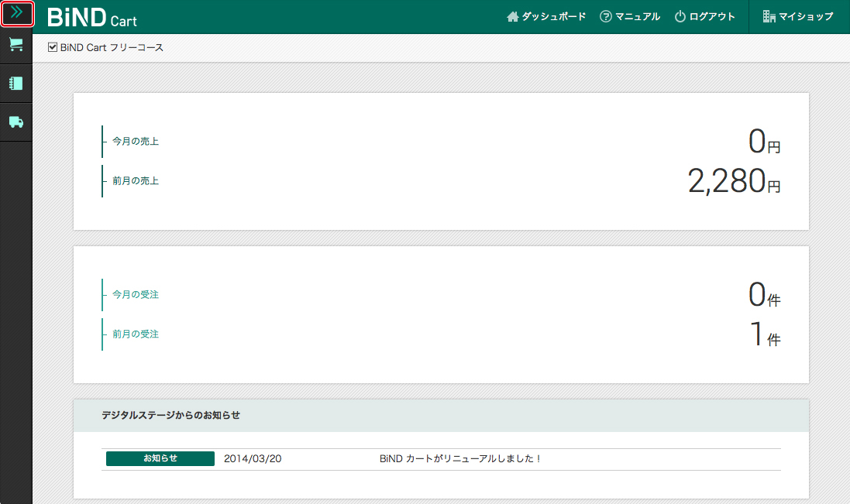Select the 前月の売上 label
850x504 pixels.
(x=136, y=181)
